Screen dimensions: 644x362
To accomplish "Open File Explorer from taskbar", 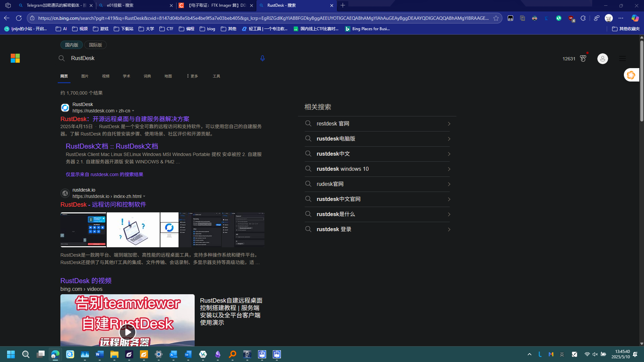I will [114, 354].
